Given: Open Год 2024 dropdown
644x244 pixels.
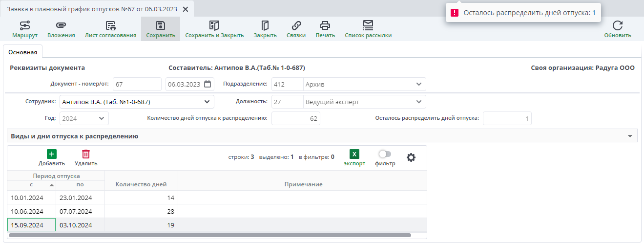Looking at the screenshot, I should click(101, 118).
